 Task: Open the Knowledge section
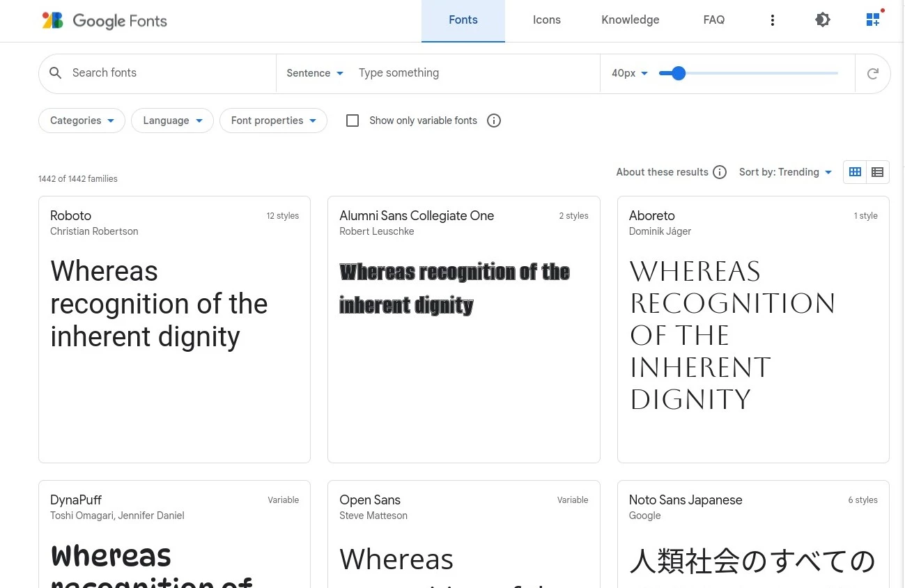pyautogui.click(x=630, y=20)
